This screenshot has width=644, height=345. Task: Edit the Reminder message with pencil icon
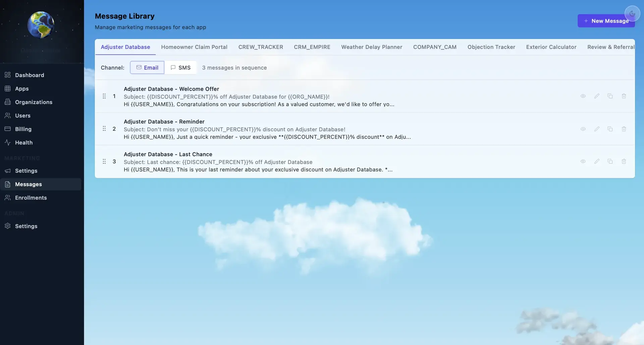tap(597, 129)
